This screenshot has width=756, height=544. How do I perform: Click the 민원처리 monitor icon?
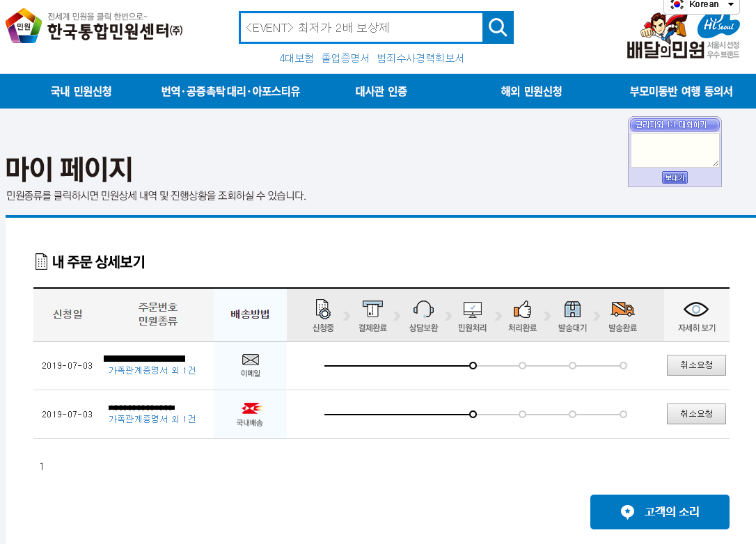472,309
